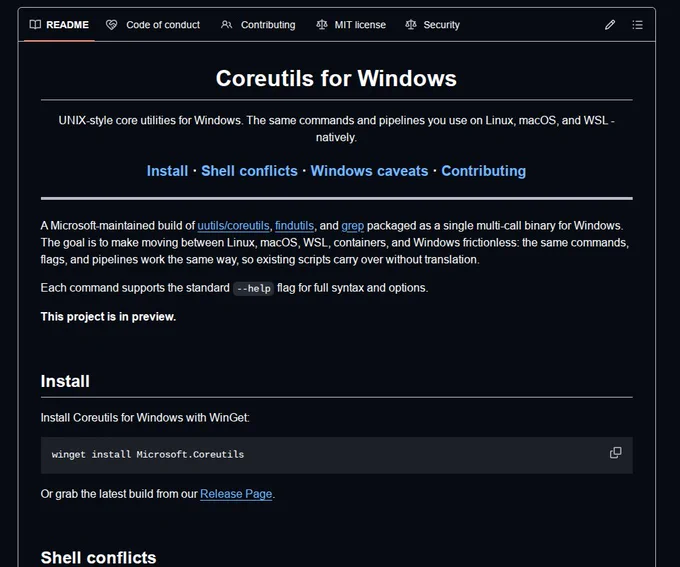Click the Install section heading
680x567 pixels.
click(x=65, y=381)
